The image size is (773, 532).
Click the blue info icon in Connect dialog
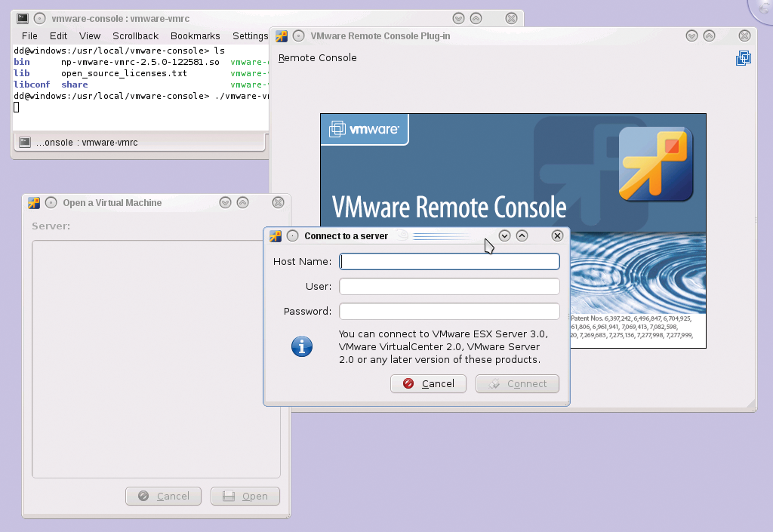pyautogui.click(x=302, y=347)
